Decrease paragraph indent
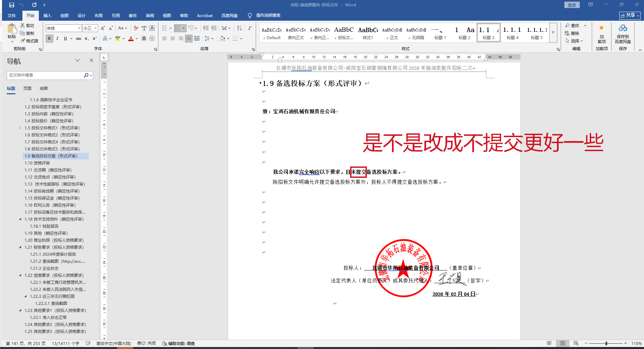Screen dimensions: 644x349 [x=206, y=28]
